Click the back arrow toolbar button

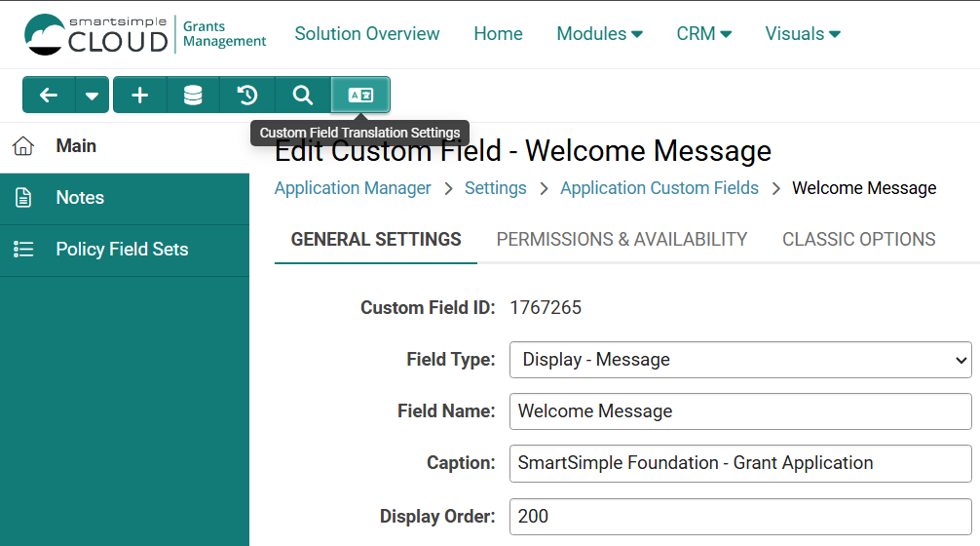[49, 96]
